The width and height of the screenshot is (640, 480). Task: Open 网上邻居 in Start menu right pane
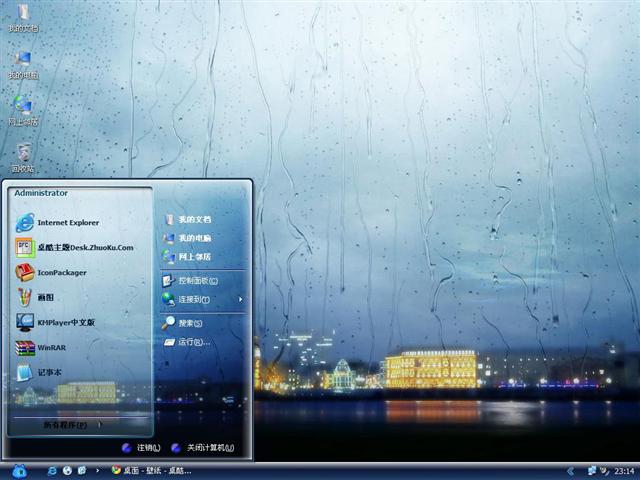[x=187, y=257]
